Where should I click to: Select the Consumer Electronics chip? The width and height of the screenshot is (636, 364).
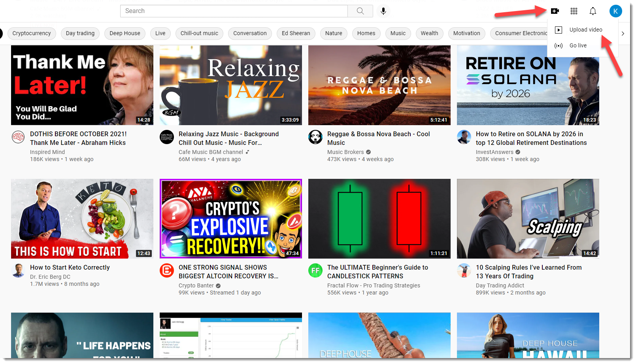click(519, 33)
